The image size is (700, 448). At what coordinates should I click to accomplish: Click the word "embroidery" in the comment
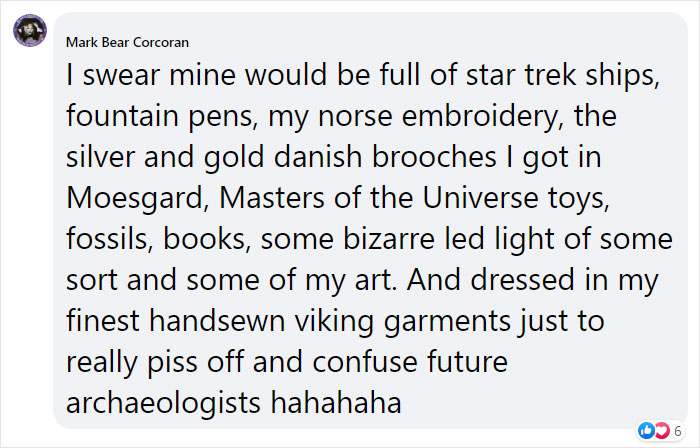click(x=482, y=116)
